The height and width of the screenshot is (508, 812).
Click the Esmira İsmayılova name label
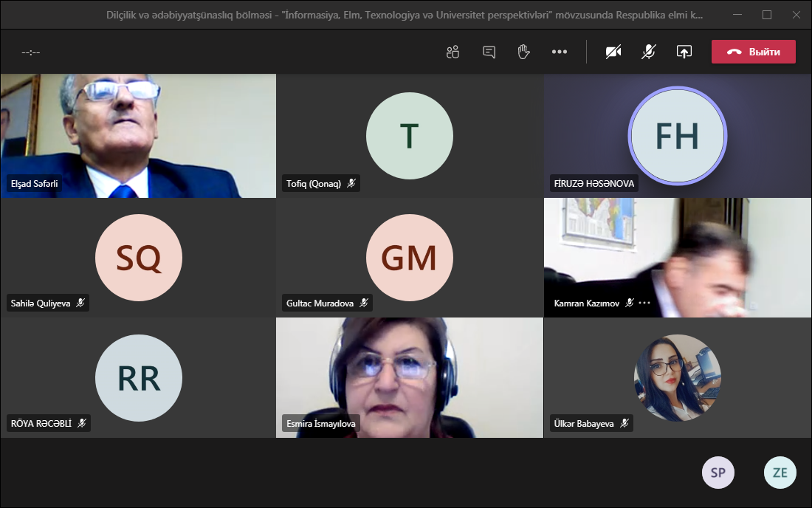(x=321, y=423)
